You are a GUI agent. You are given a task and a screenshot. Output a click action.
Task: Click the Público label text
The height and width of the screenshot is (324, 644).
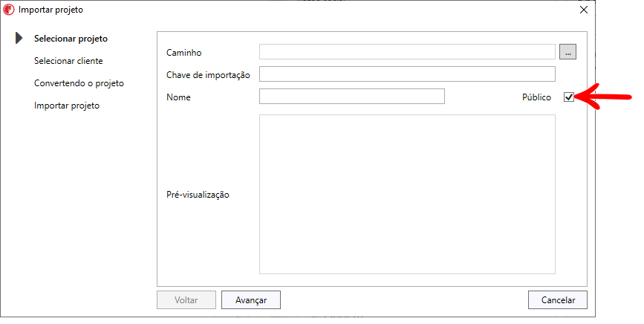pos(536,97)
